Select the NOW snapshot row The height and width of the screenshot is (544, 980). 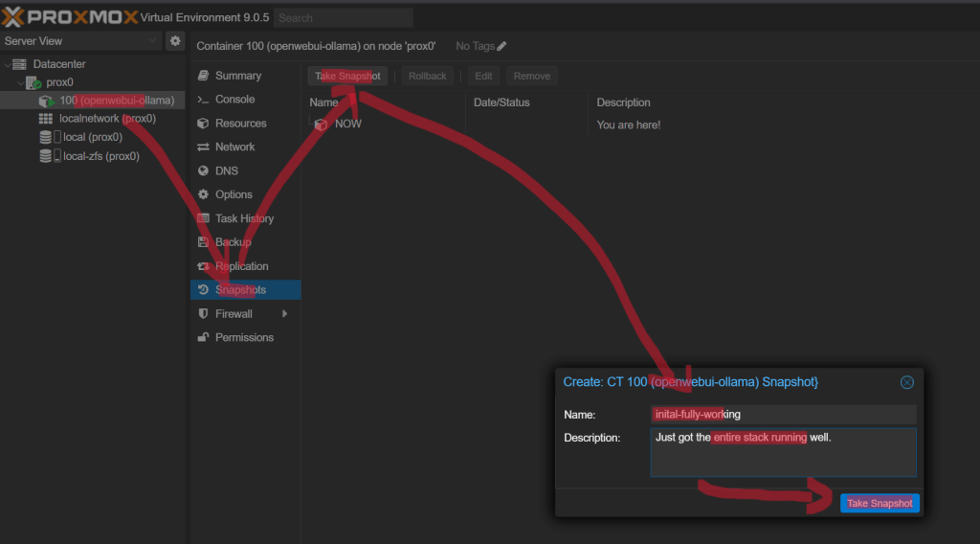pos(347,125)
